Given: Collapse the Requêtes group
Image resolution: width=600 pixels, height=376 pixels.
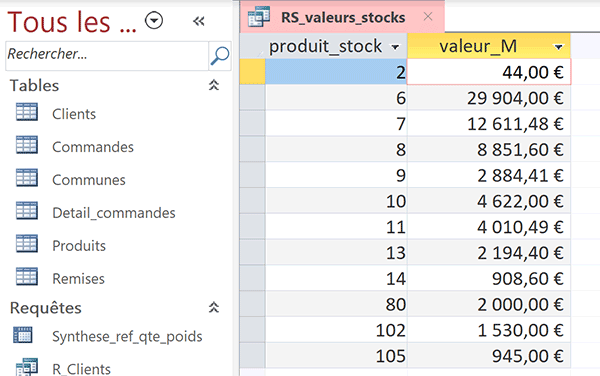Looking at the screenshot, I should (214, 307).
